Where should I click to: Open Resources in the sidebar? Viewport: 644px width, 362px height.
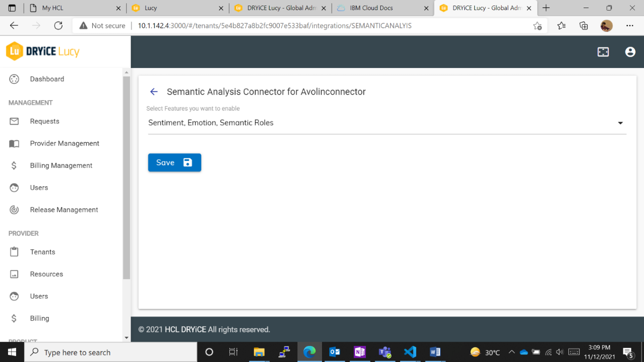pyautogui.click(x=61, y=274)
